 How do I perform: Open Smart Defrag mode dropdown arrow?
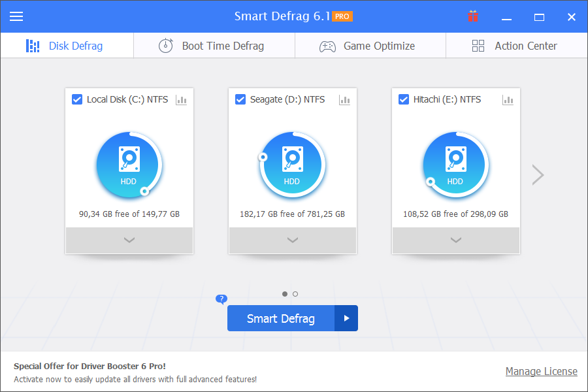coord(346,318)
